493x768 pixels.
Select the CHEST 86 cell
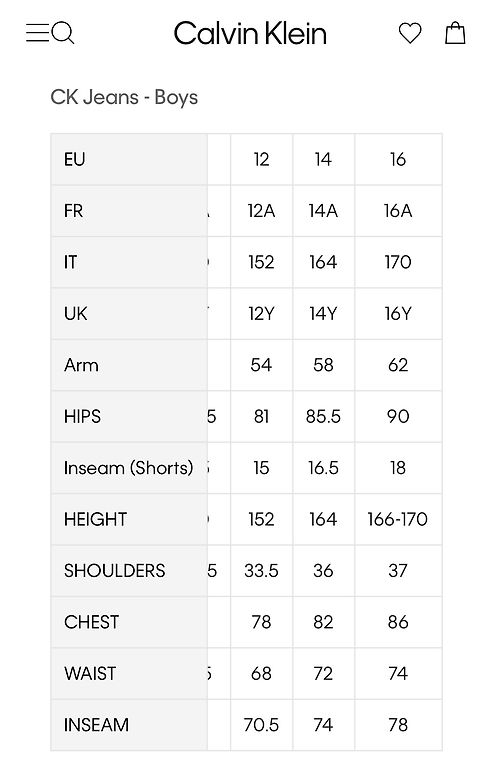398,622
